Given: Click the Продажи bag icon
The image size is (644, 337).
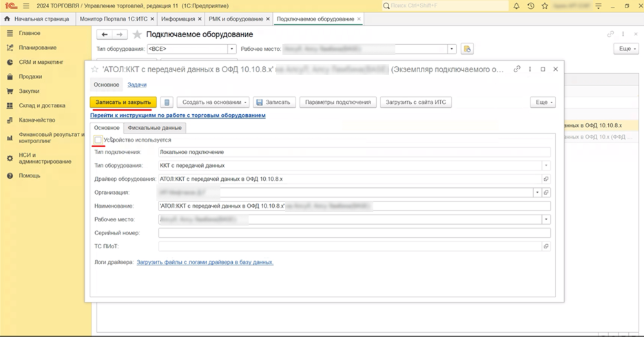Looking at the screenshot, I should 10,76.
